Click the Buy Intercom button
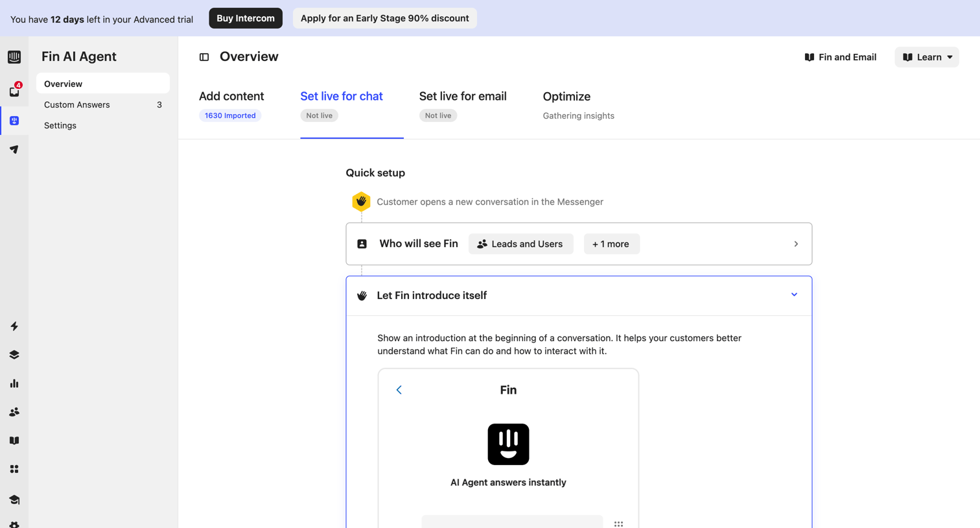Viewport: 980px width, 528px height. [x=246, y=18]
